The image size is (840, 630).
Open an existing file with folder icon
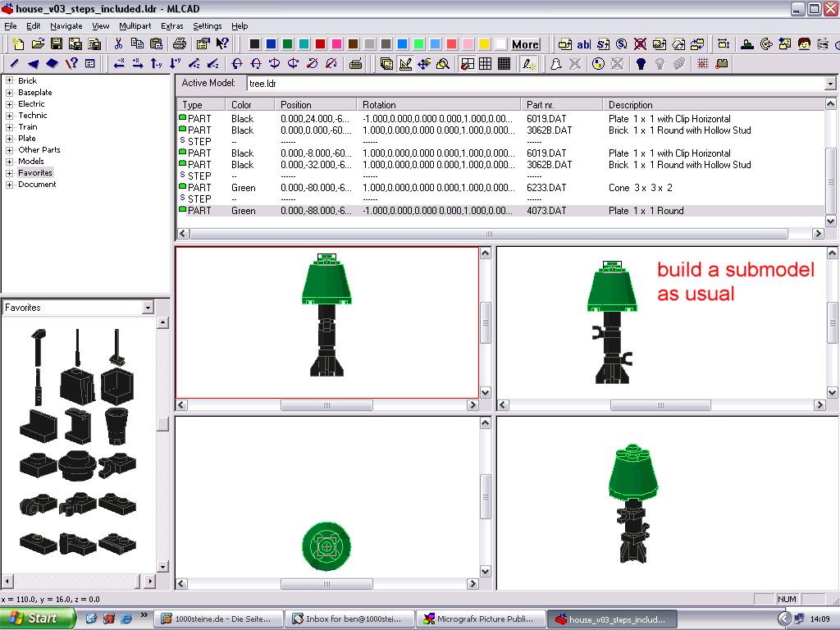(38, 44)
